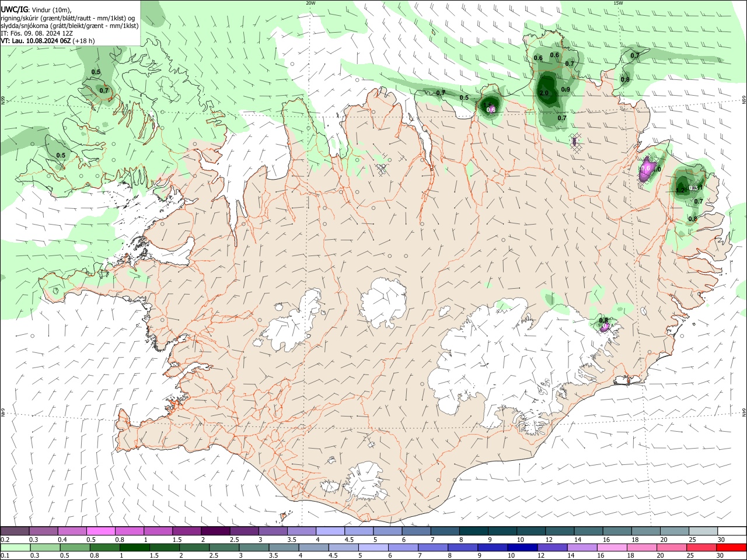Click the light violet 14 to 16 rain swatch
The height and width of the screenshot is (560, 747).
click(582, 547)
